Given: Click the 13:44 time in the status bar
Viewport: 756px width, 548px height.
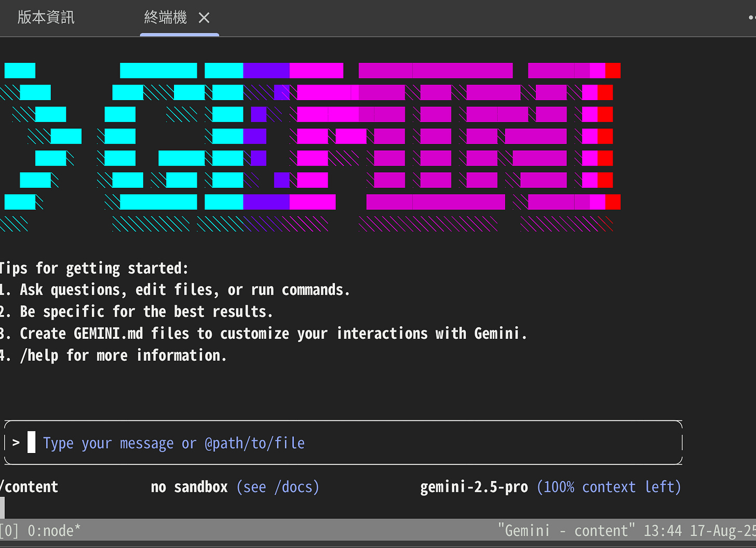Looking at the screenshot, I should click(663, 531).
